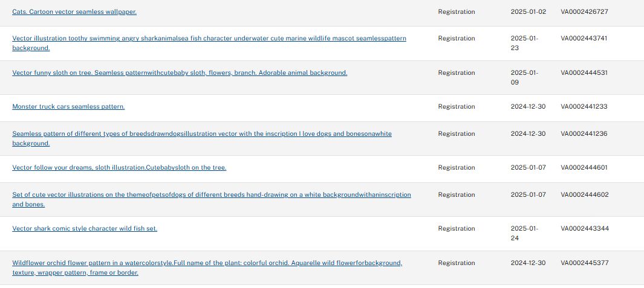Select registration number VA0002441236
The image size is (644, 288).
[584, 133]
